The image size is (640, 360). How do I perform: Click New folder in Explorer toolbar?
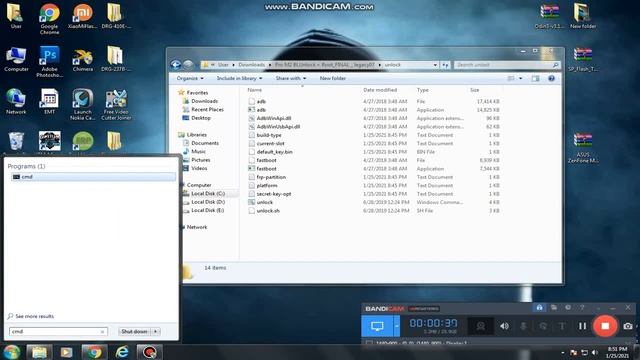[x=333, y=78]
